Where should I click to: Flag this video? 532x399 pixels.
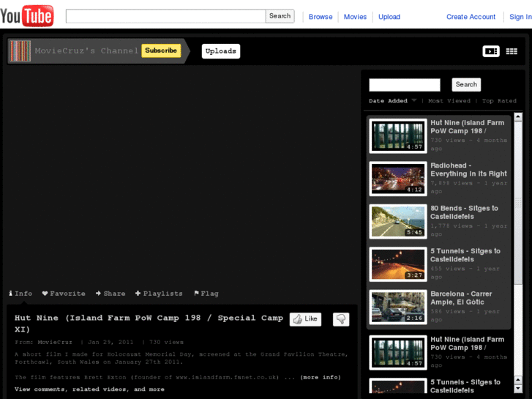pos(206,294)
